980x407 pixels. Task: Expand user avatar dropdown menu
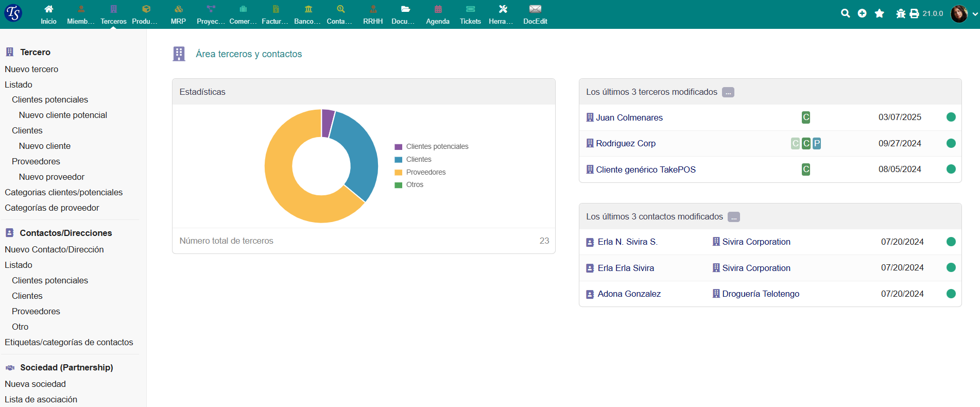(963, 14)
